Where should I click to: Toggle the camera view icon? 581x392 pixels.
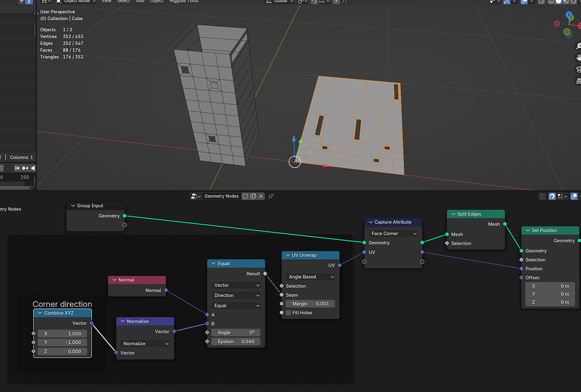click(578, 69)
